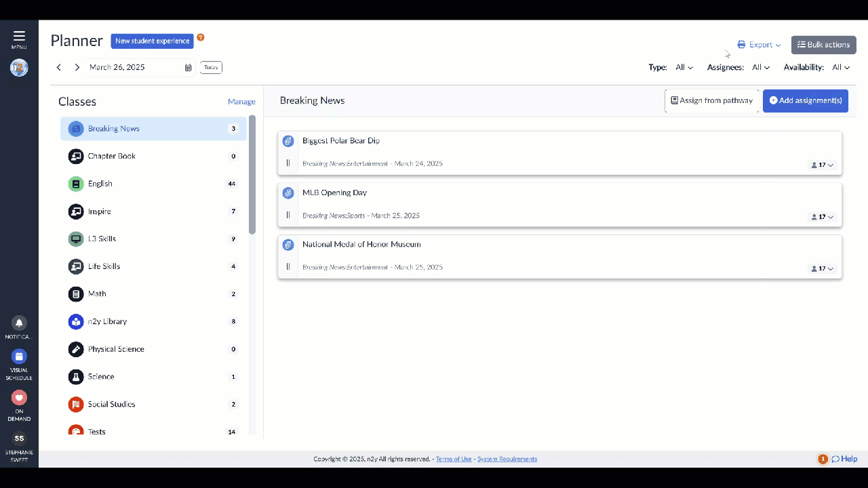
Task: Open the Terms of Use link
Action: pos(454,459)
